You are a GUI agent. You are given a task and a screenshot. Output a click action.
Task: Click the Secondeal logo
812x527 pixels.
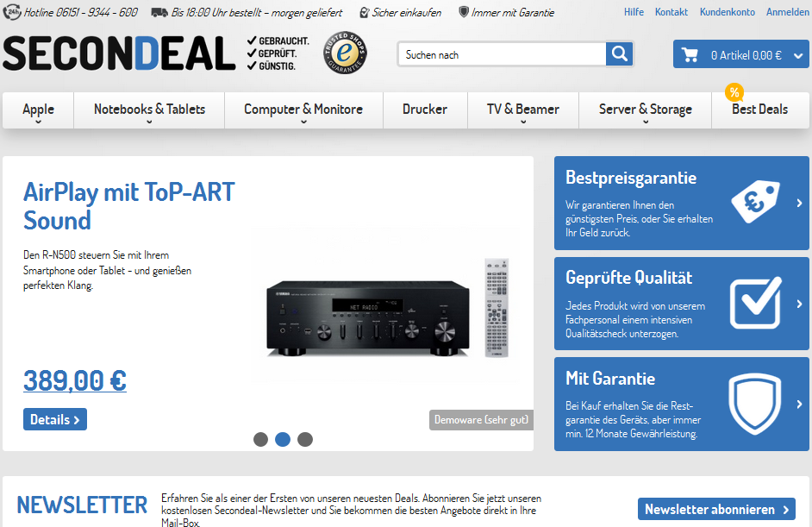(119, 53)
